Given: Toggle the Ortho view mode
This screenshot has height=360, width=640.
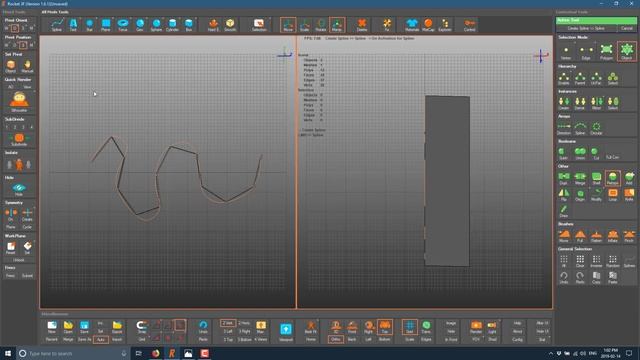Looking at the screenshot, I should click(x=336, y=339).
